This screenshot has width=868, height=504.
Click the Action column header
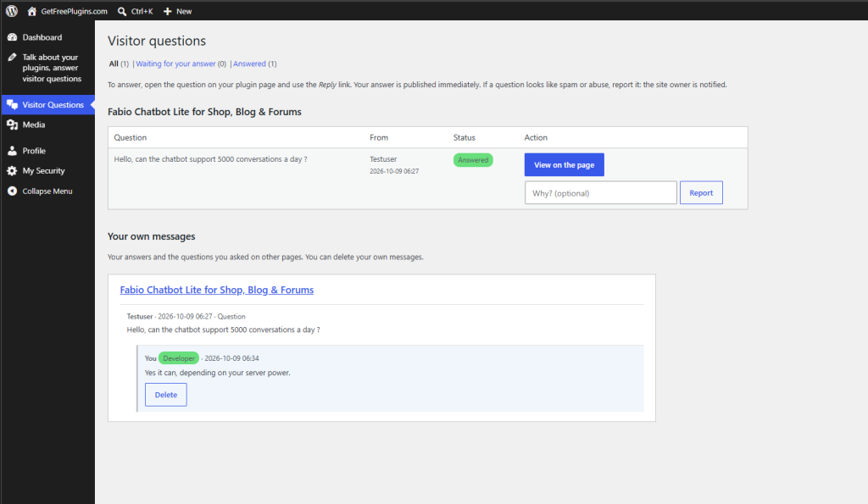coord(536,138)
